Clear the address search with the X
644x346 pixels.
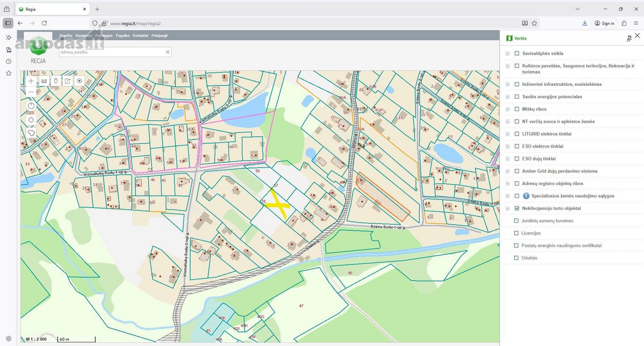pyautogui.click(x=167, y=52)
